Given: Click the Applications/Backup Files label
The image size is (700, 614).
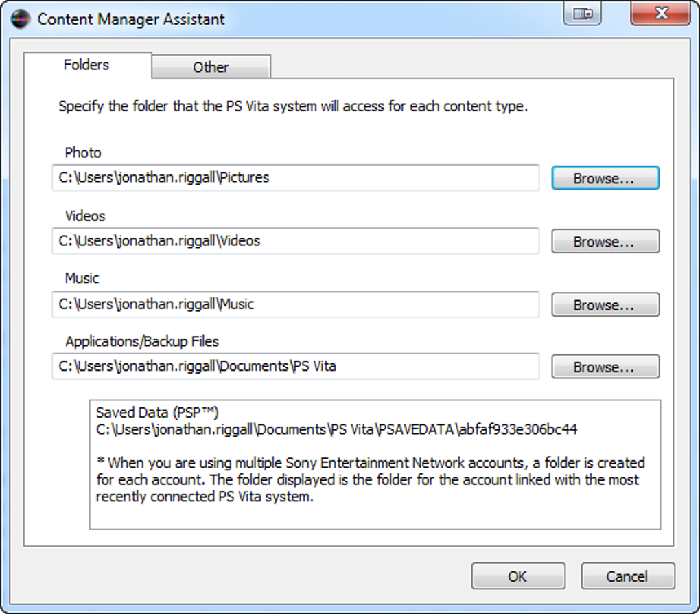Looking at the screenshot, I should [142, 341].
